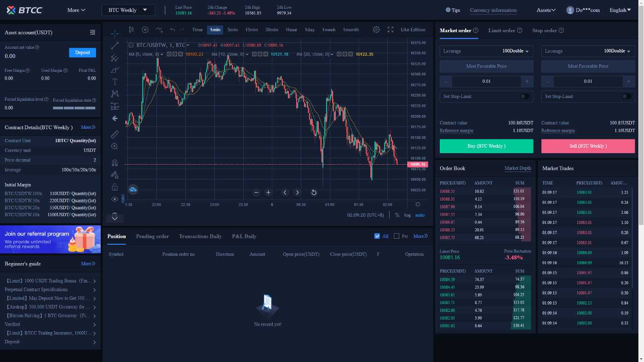This screenshot has width=644, height=362.
Task: Switch to the Limit order tab
Action: (x=501, y=30)
